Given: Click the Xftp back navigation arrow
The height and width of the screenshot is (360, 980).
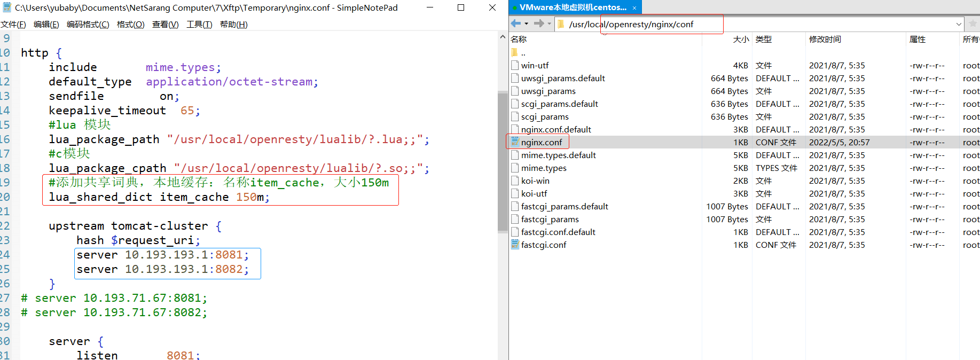Looking at the screenshot, I should (x=516, y=24).
